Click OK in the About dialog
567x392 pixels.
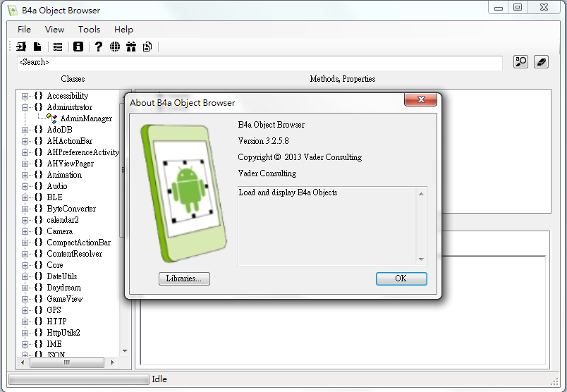coord(401,278)
